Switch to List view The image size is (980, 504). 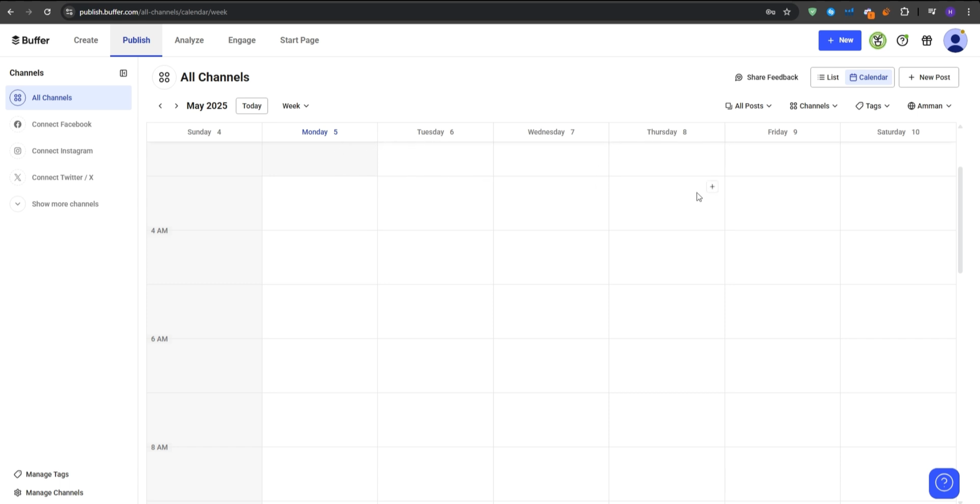(x=828, y=77)
